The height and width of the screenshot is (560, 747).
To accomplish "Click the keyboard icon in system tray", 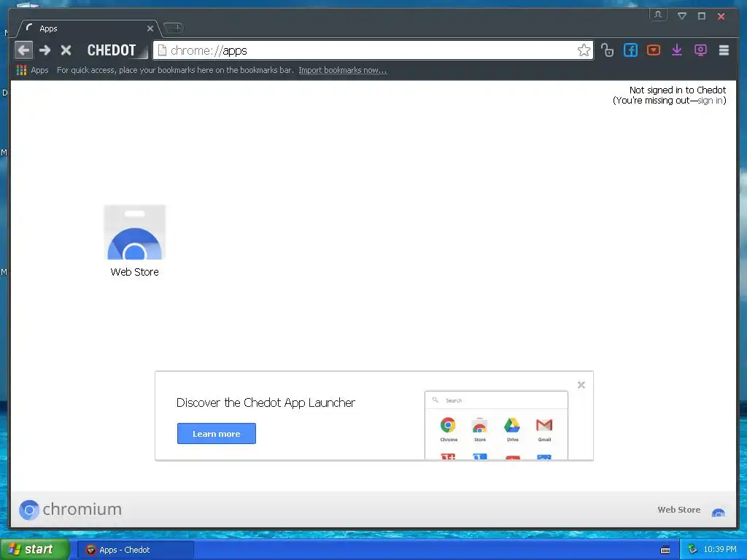I will coord(665,550).
